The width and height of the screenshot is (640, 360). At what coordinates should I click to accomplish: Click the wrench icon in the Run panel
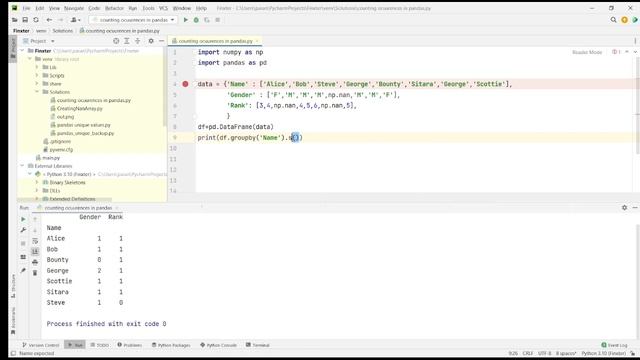pos(23,230)
